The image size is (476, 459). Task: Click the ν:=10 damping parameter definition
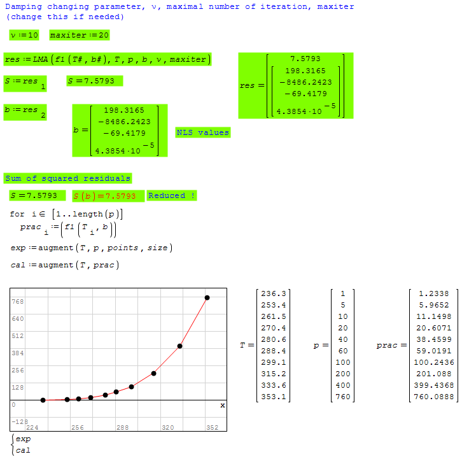[24, 34]
